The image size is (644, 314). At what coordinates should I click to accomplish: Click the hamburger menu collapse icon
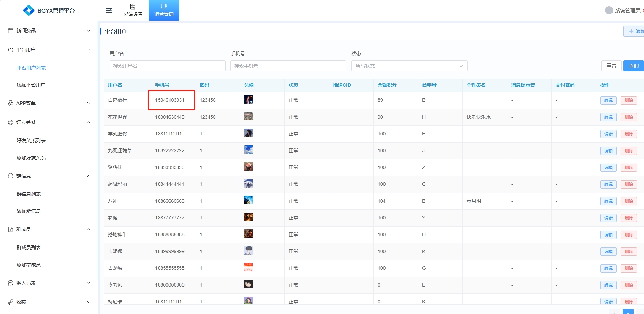pyautogui.click(x=109, y=10)
